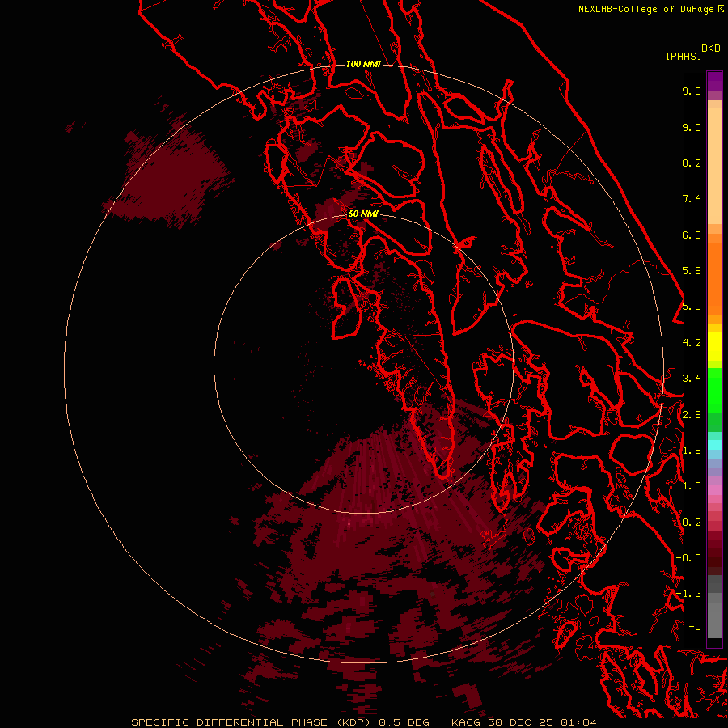
Task: Click the 9.0 value on the color scale
Action: (692, 127)
